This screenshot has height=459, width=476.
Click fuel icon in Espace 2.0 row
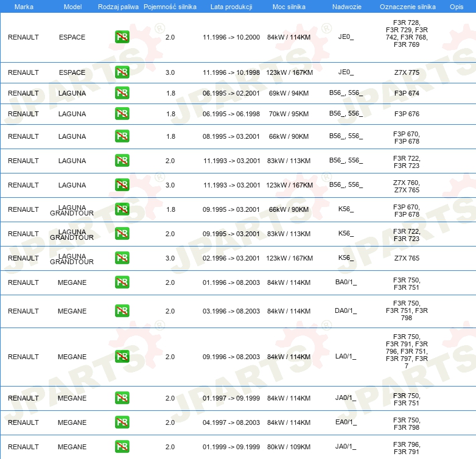(x=122, y=37)
